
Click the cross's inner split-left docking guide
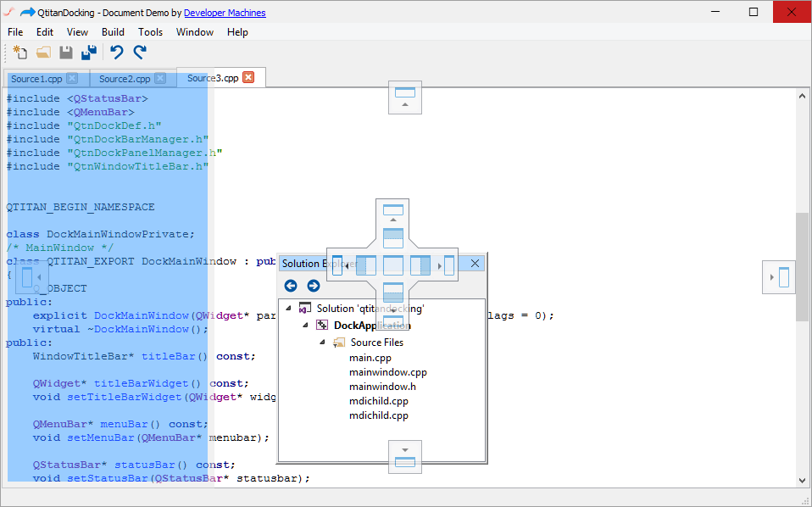(366, 265)
